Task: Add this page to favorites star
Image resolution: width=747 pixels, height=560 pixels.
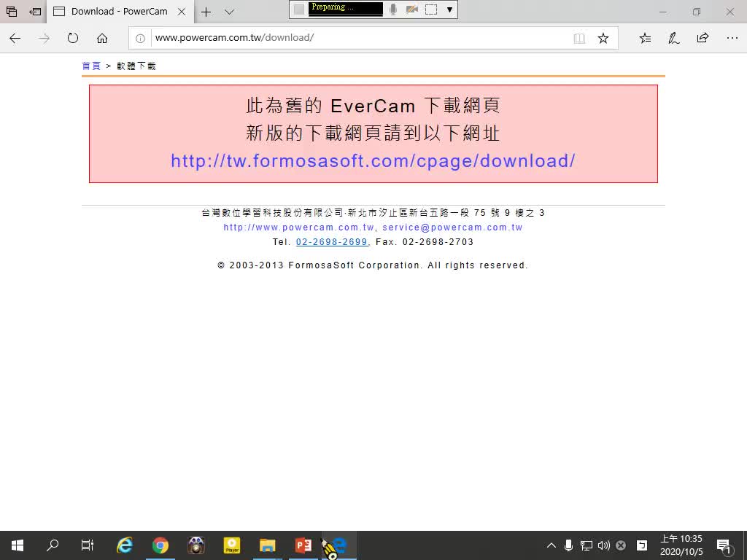Action: tap(603, 39)
